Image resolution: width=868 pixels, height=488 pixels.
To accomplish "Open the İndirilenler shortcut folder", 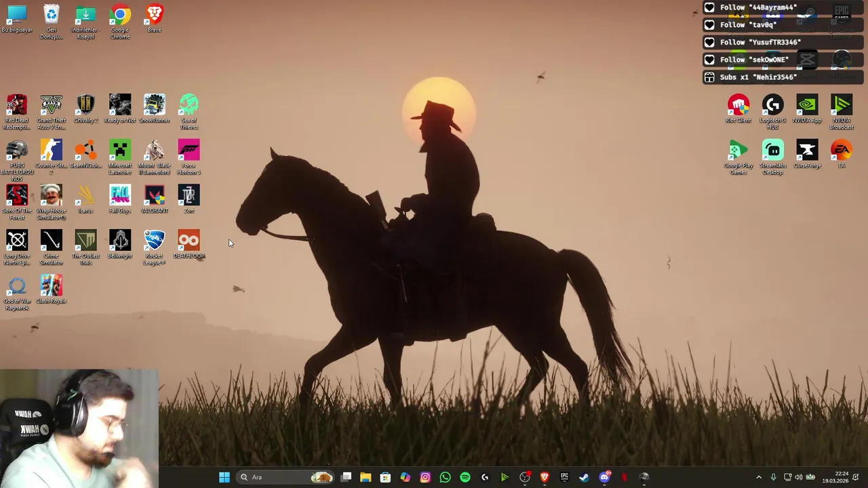I will (x=85, y=22).
